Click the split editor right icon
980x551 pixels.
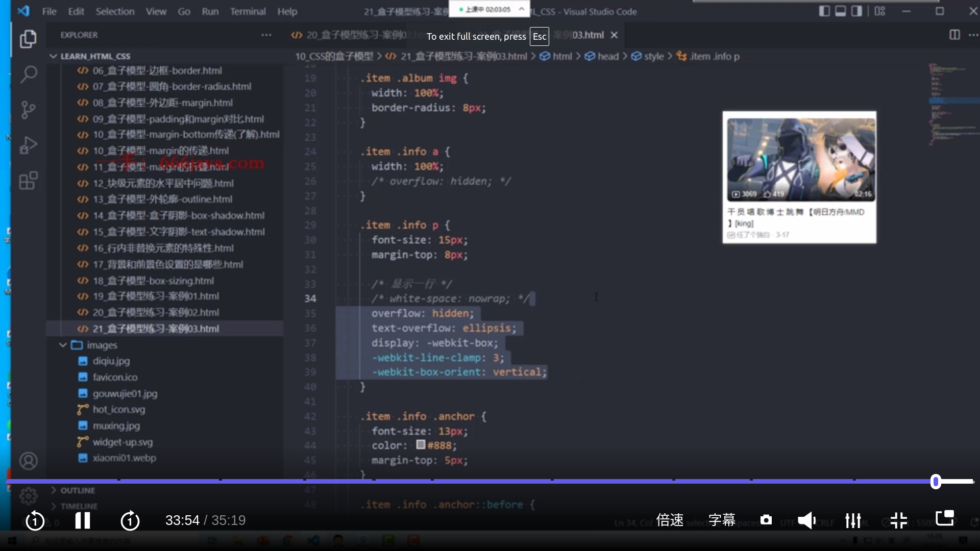pyautogui.click(x=954, y=35)
